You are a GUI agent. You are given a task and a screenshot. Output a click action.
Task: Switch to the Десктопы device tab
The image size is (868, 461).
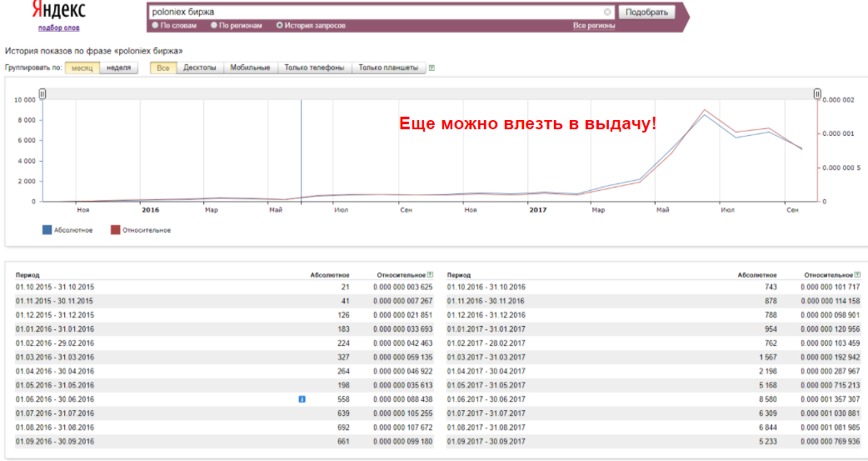point(200,68)
